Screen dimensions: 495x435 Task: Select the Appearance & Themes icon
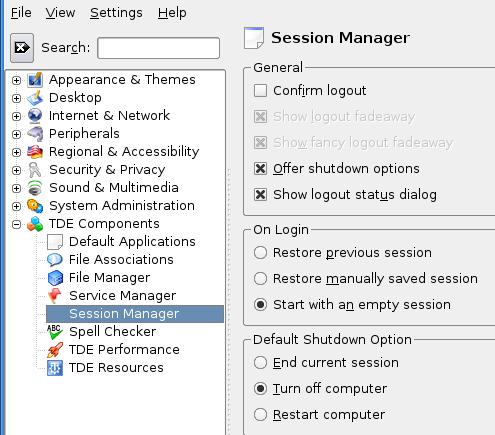(x=35, y=80)
